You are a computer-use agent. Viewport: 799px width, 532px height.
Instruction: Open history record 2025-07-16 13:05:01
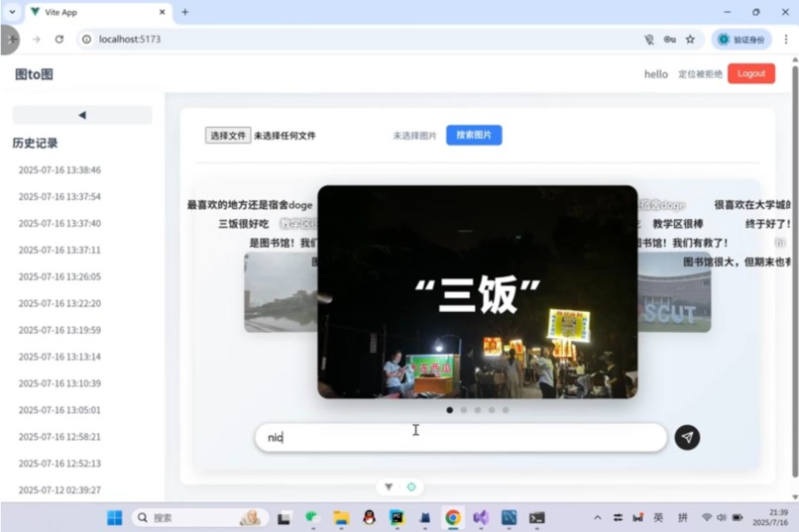pyautogui.click(x=59, y=410)
